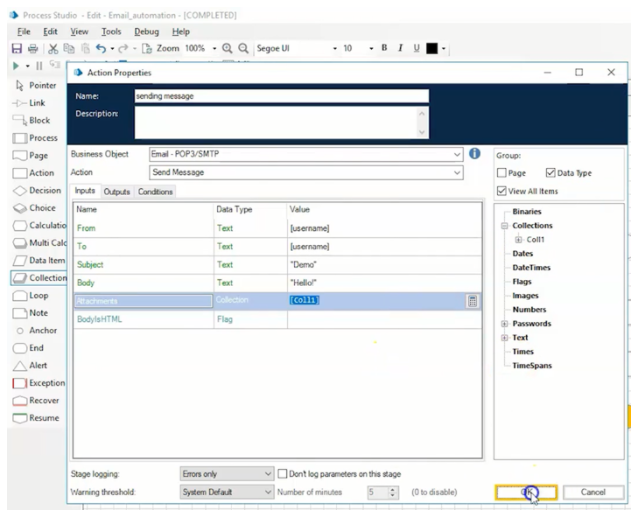The image size is (640, 519).
Task: Open the Business Object dropdown
Action: coord(458,155)
